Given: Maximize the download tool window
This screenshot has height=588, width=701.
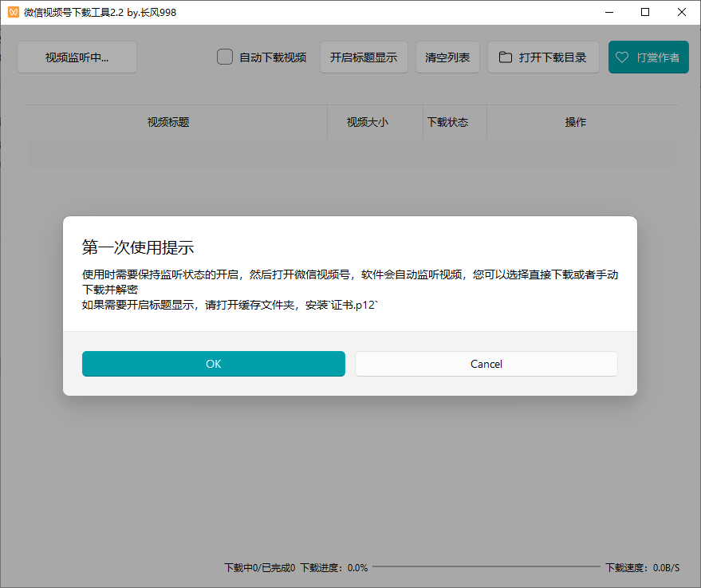Looking at the screenshot, I should coord(644,12).
